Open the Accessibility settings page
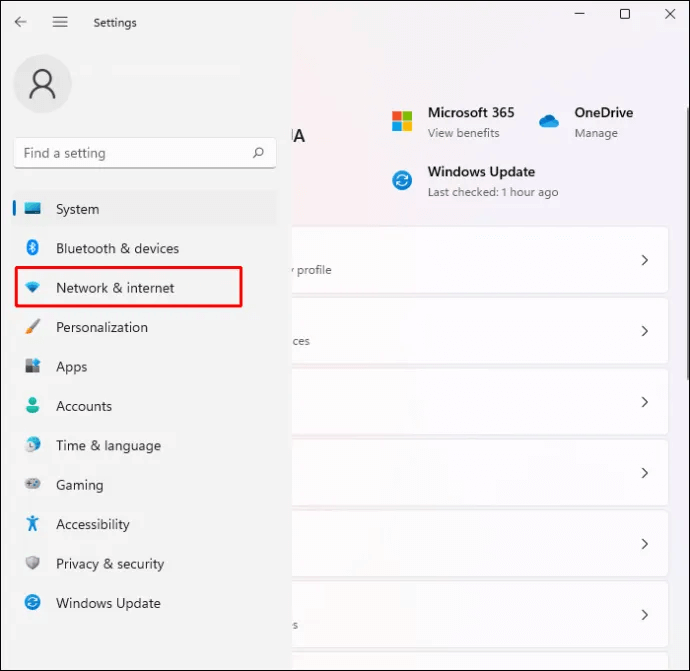 [x=92, y=524]
